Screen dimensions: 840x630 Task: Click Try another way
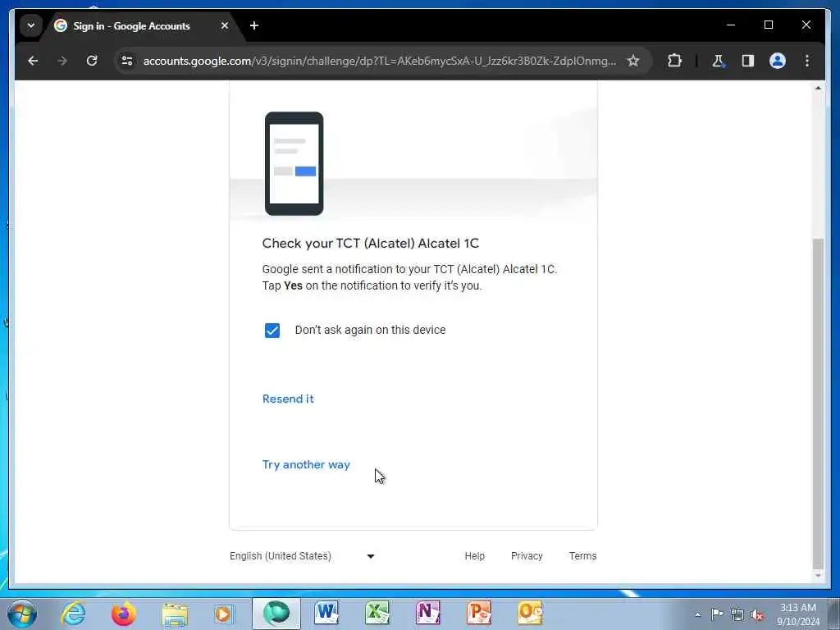306,464
